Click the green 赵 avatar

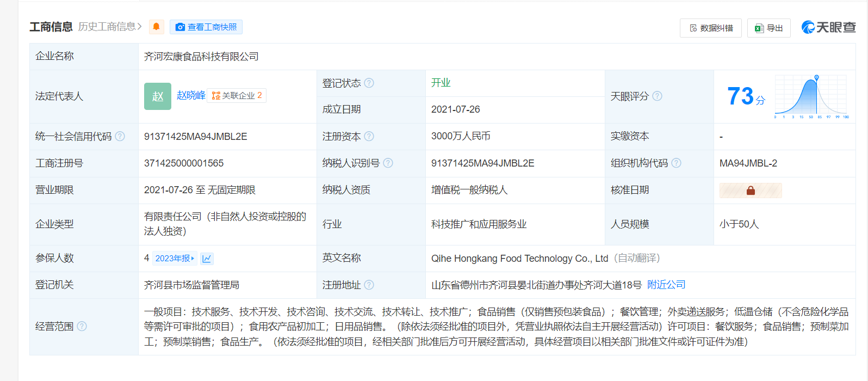[x=158, y=96]
